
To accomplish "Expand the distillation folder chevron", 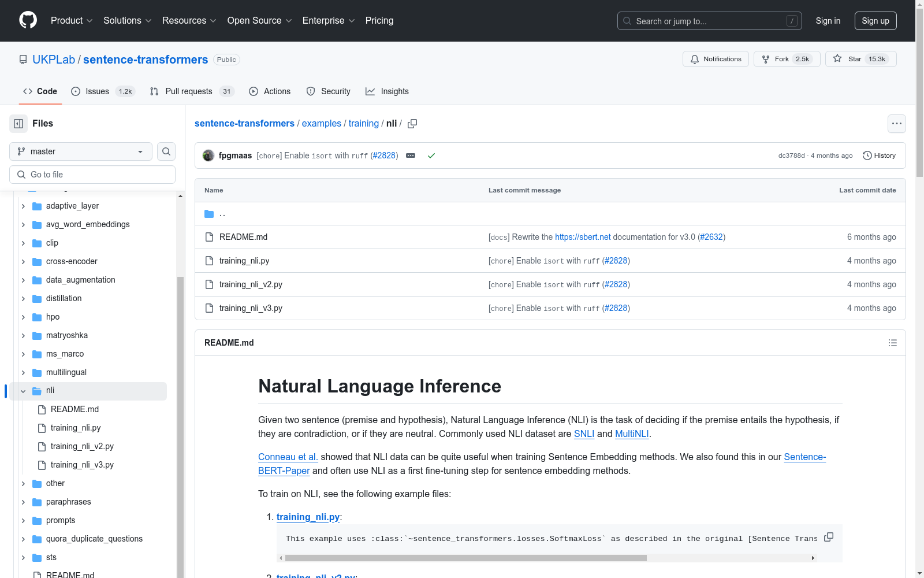I will pyautogui.click(x=23, y=298).
